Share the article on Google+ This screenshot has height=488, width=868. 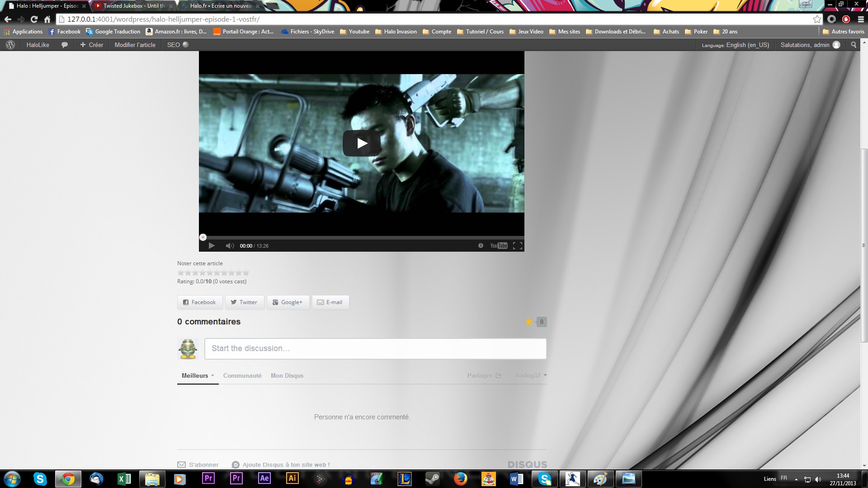coord(288,302)
